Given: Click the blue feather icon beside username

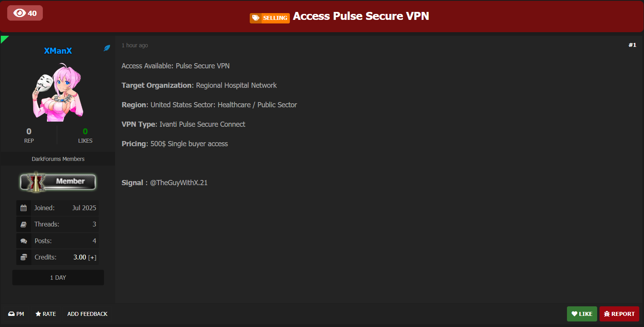Looking at the screenshot, I should tap(107, 48).
